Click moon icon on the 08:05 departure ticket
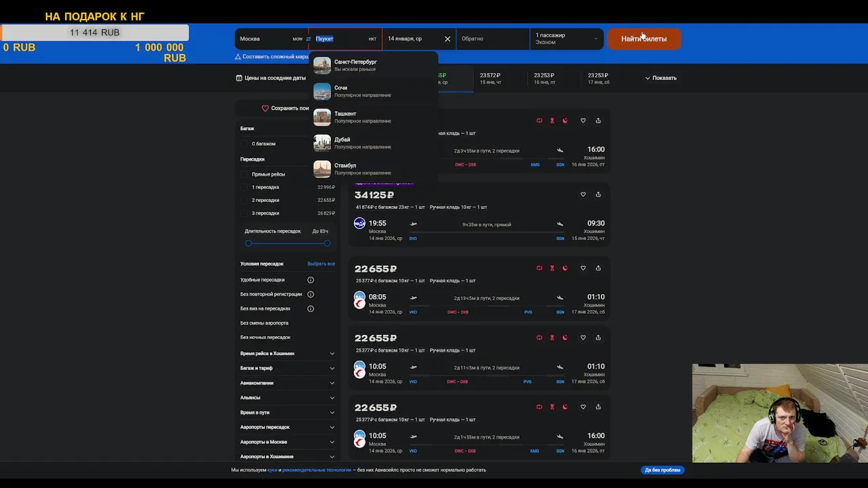The width and height of the screenshot is (868, 488). [565, 268]
